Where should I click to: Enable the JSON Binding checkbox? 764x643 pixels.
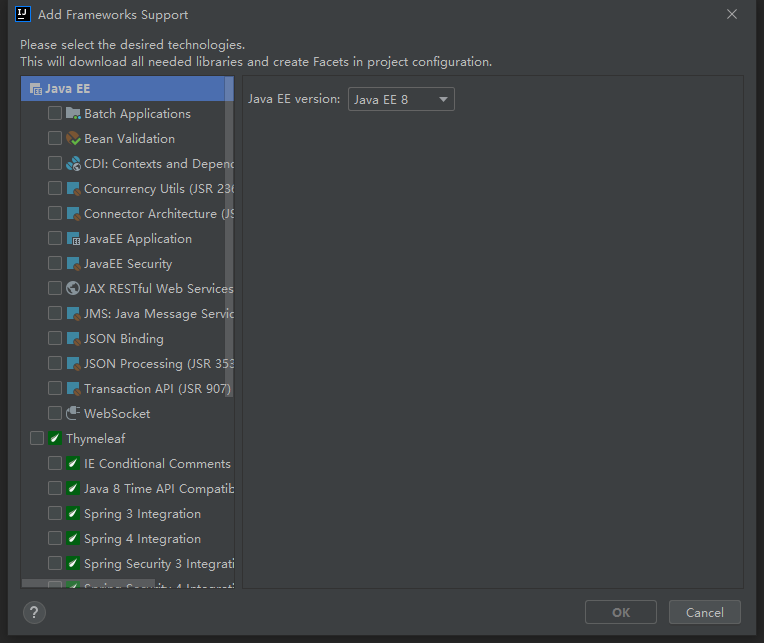pos(55,338)
